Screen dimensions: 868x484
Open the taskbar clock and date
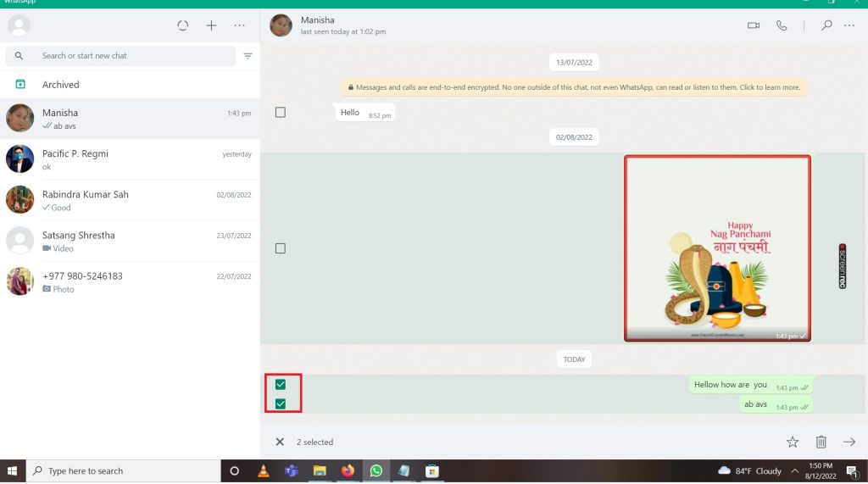(x=821, y=470)
